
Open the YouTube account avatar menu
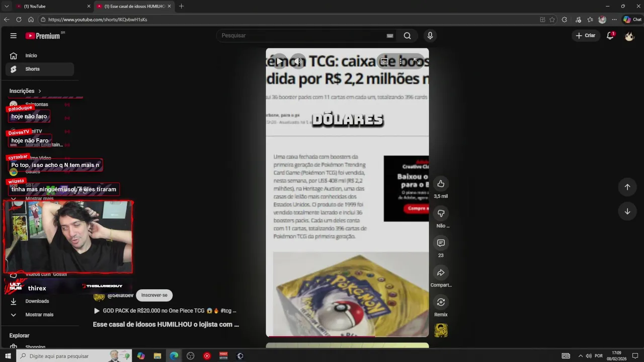tap(629, 36)
